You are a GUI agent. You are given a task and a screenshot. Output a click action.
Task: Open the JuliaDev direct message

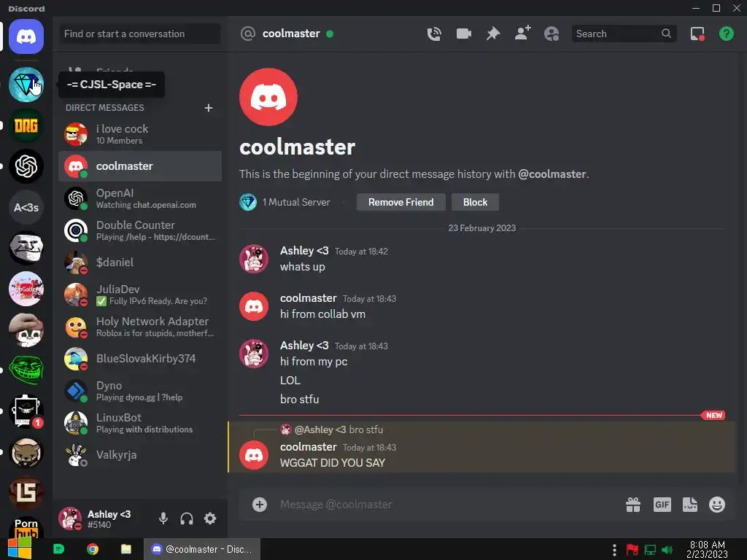tap(140, 295)
